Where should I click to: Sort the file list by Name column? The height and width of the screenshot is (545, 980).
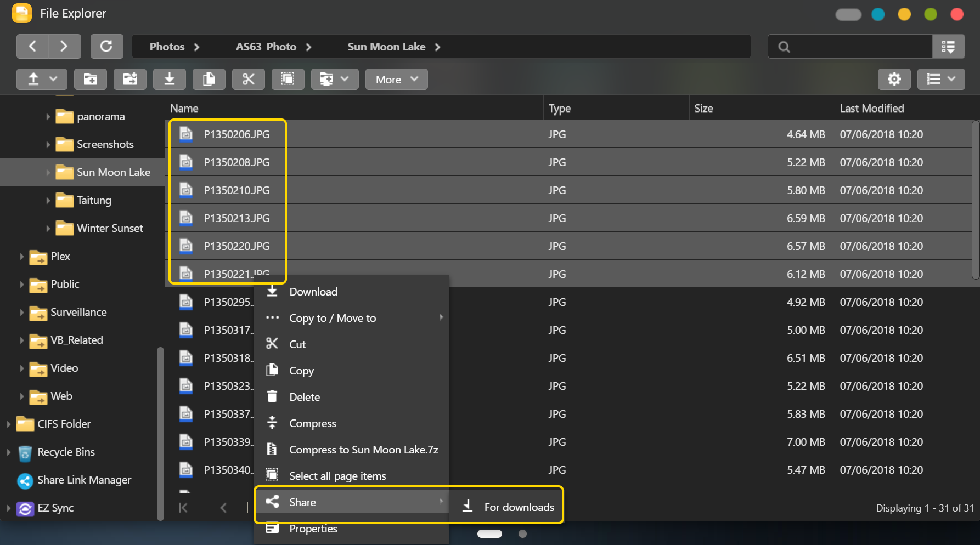click(354, 109)
